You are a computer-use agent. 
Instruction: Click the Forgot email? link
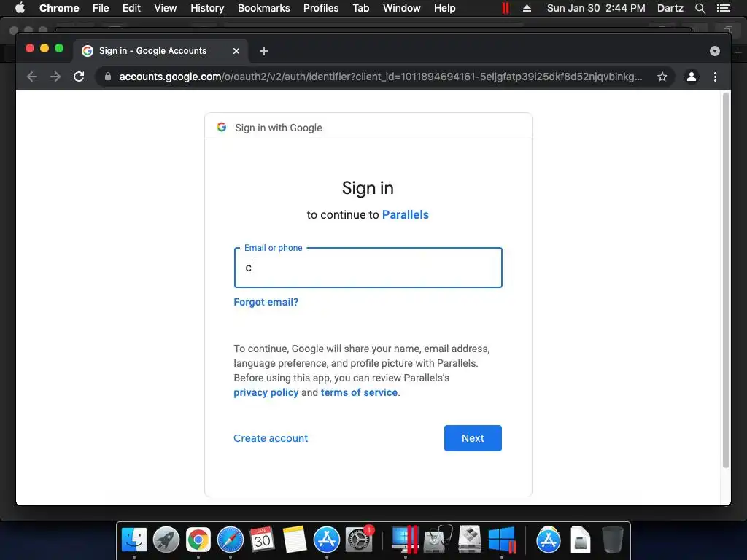266,302
